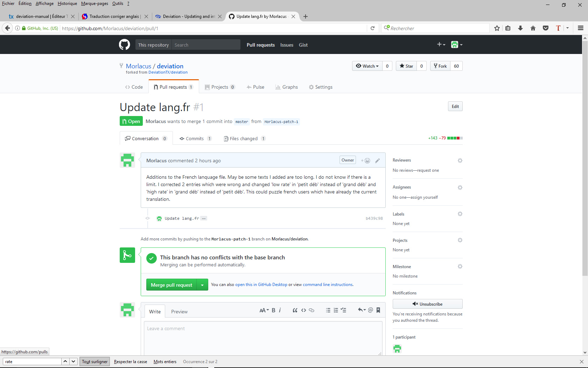The width and height of the screenshot is (588, 368).
Task: Open the Pocket icon in toolbar
Action: click(546, 28)
